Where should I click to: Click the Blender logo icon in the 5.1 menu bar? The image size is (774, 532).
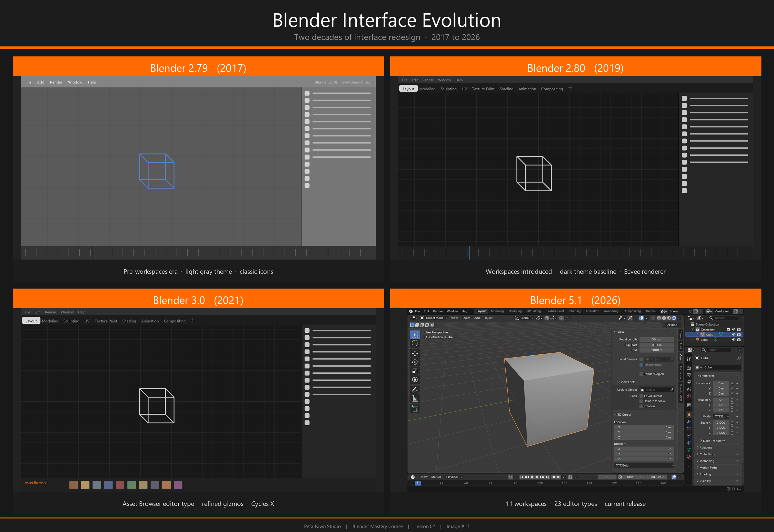411,311
